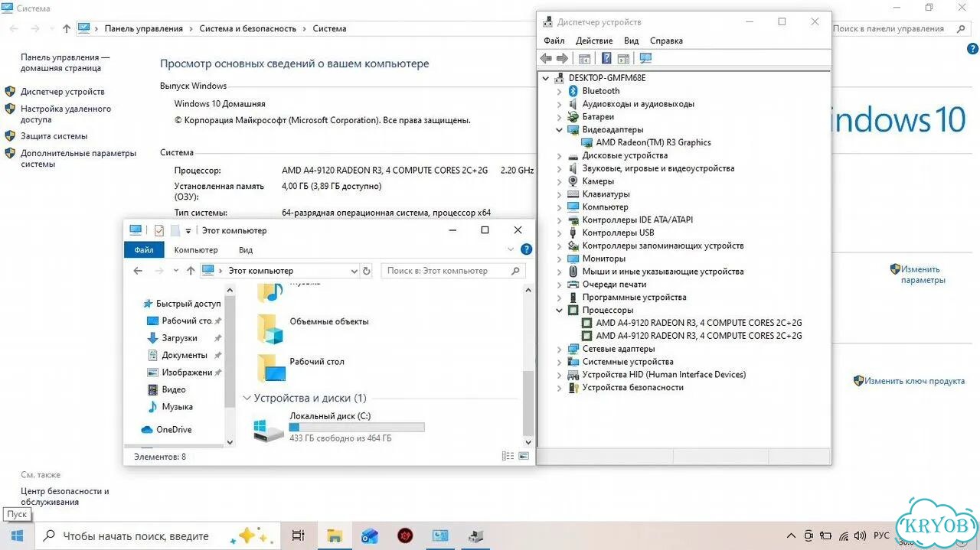Open the Файл menu in Device Manager
980x550 pixels.
[554, 41]
